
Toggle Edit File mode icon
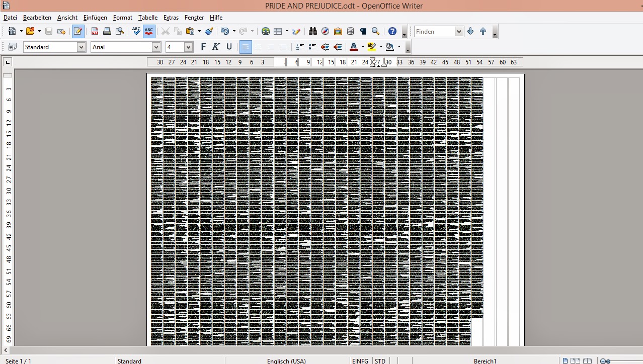[x=78, y=31]
